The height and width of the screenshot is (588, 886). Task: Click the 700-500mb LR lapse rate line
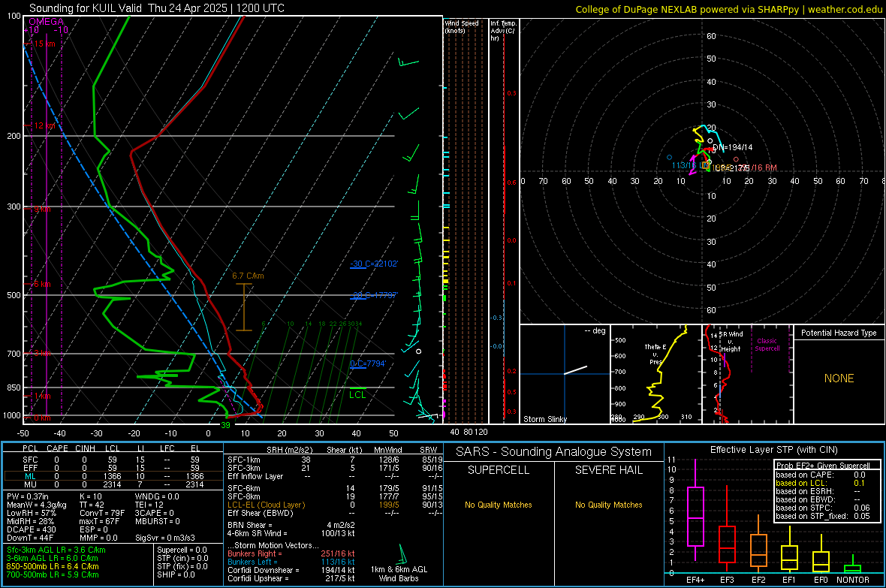[53, 574]
